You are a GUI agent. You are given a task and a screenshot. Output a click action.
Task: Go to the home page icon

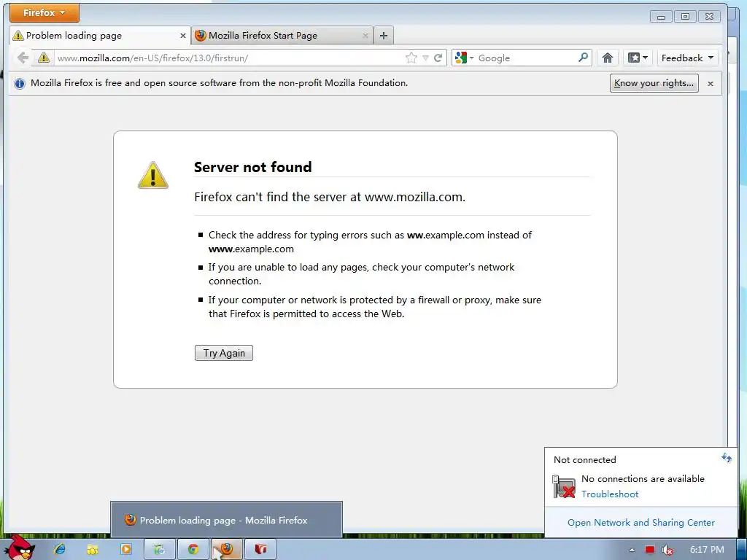point(608,58)
